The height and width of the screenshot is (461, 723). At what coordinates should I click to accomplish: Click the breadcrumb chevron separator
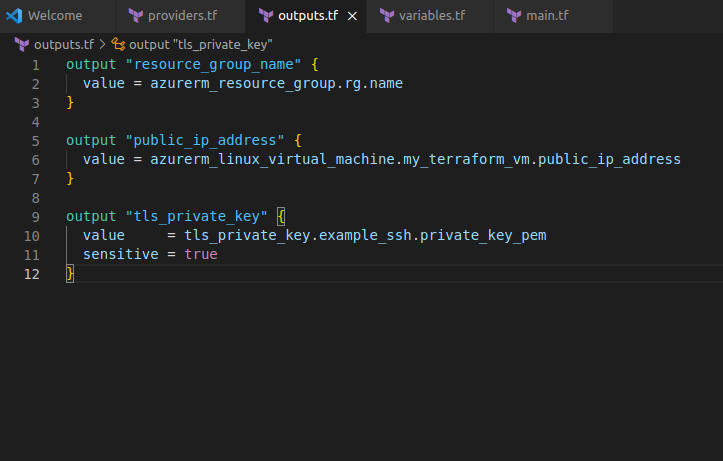103,45
